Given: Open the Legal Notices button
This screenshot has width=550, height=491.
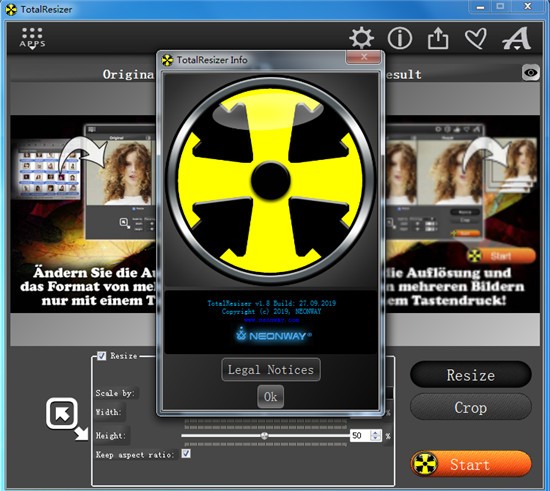Looking at the screenshot, I should pyautogui.click(x=271, y=370).
